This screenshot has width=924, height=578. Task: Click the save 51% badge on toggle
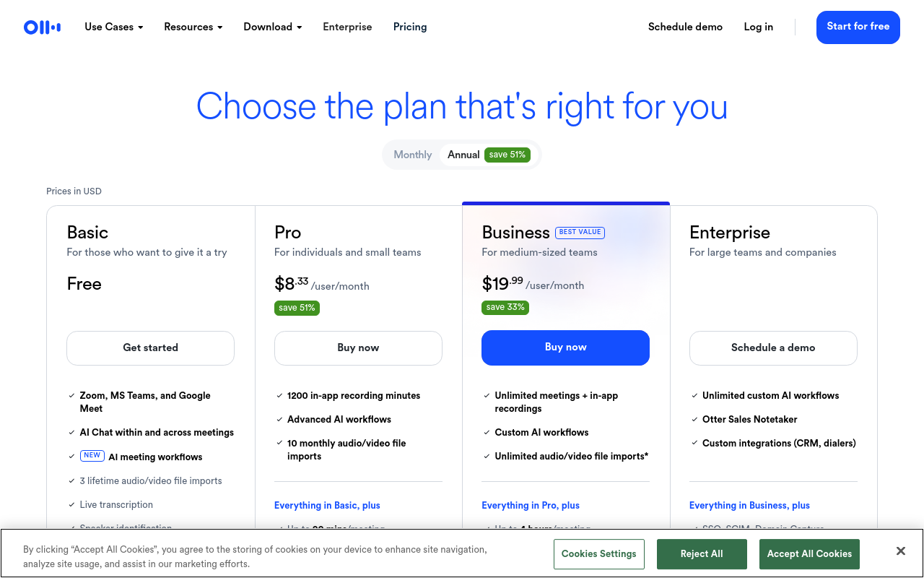[507, 154]
